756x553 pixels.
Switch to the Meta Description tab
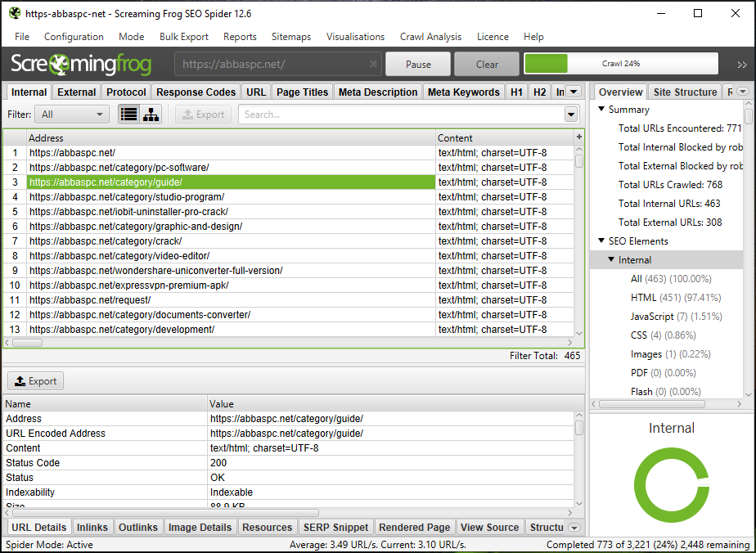tap(378, 92)
